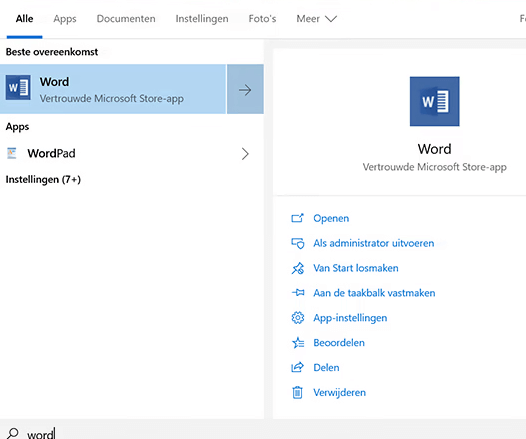Choose Als administrator uitvoeren
This screenshot has height=439, width=526.
pyautogui.click(x=374, y=243)
